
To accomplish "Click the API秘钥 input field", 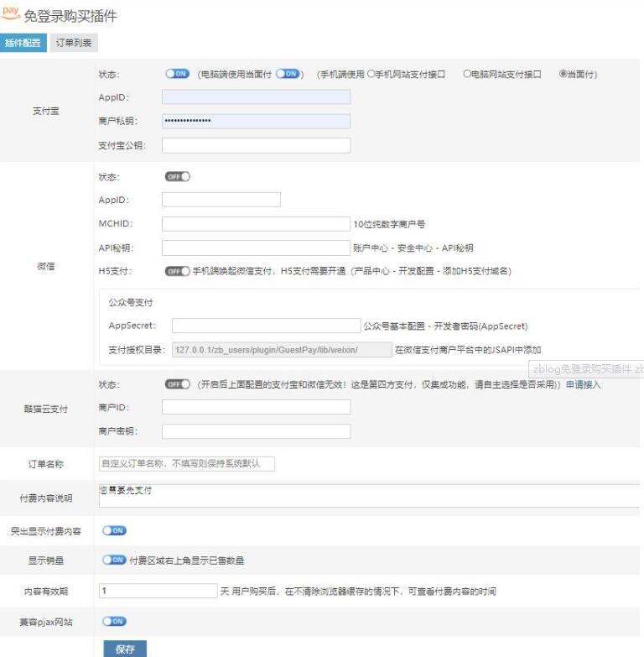I will pos(257,248).
